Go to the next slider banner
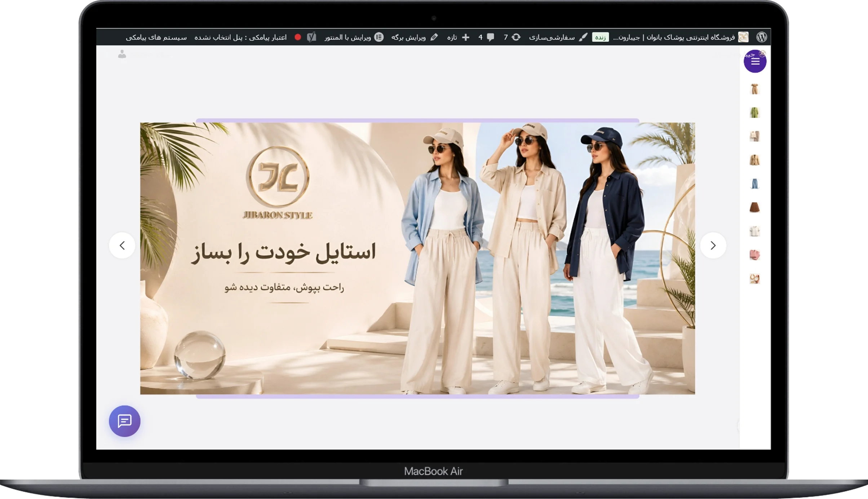The width and height of the screenshot is (868, 499). coord(713,246)
